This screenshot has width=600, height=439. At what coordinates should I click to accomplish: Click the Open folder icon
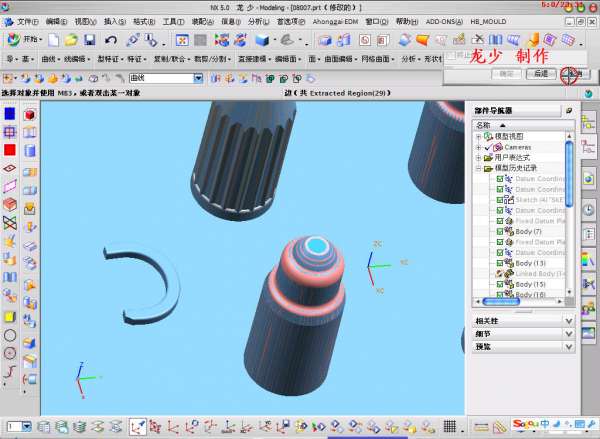coord(70,40)
